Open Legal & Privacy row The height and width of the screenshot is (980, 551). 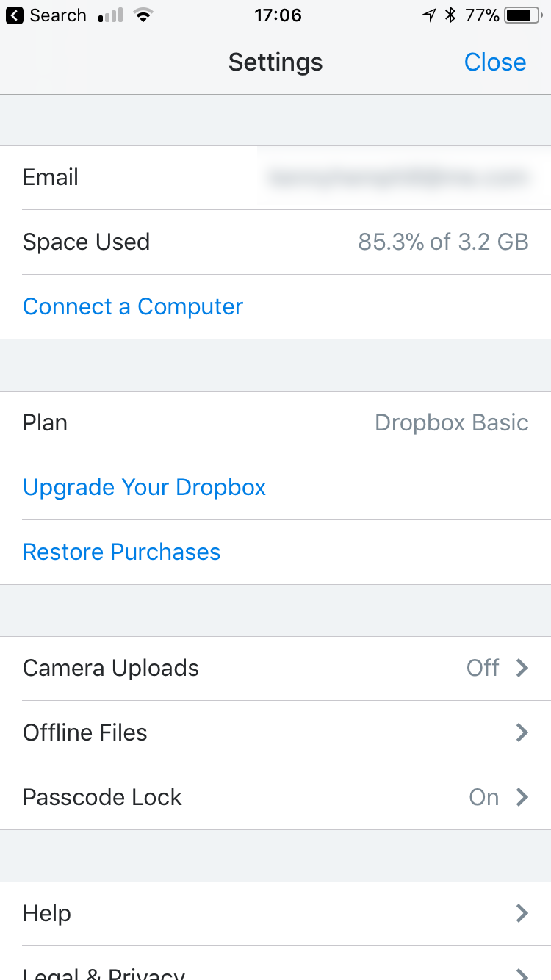(275, 965)
